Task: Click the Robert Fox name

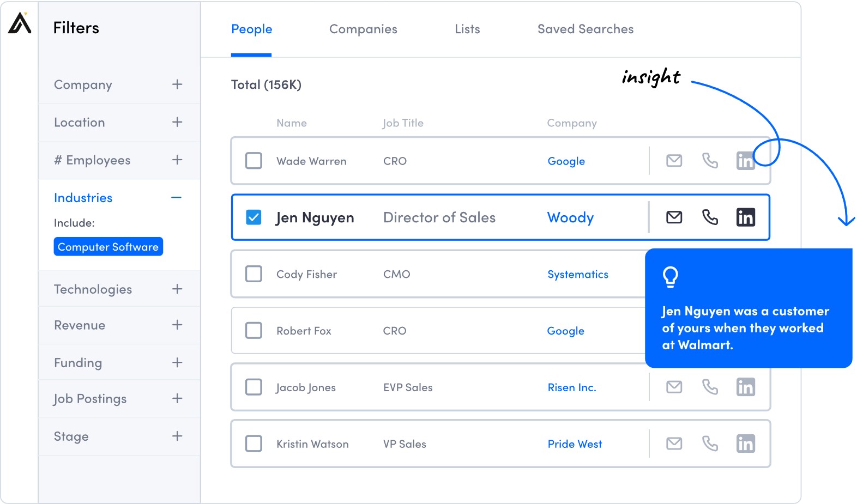Action: coord(304,331)
